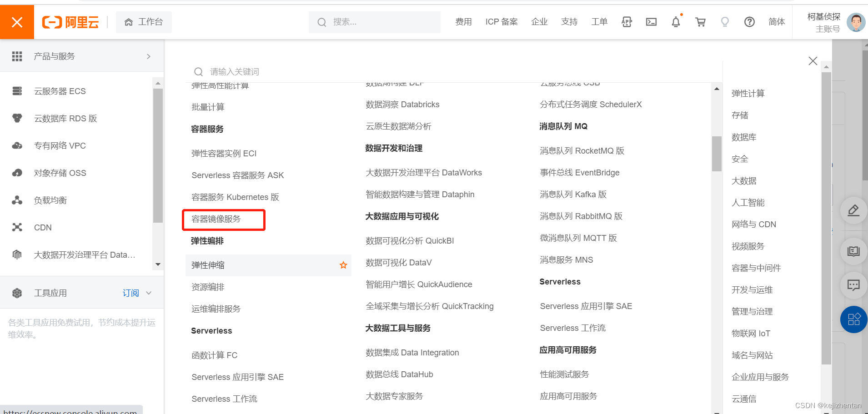This screenshot has height=414, width=868.
Task: Click the 订阅 link in 工具应用
Action: (131, 293)
